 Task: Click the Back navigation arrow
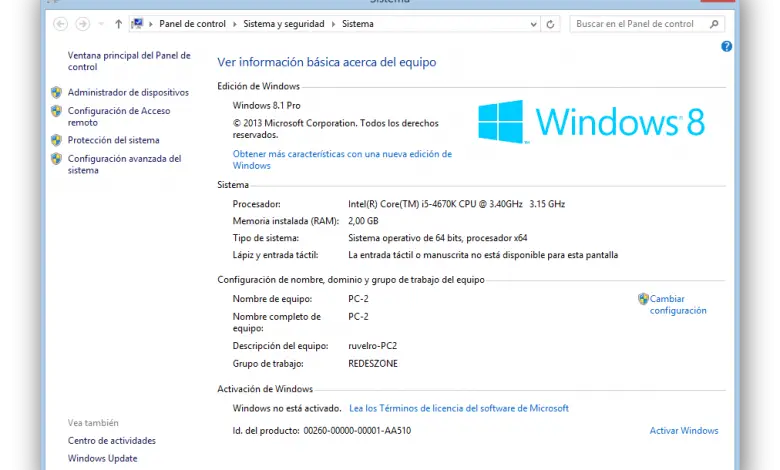pos(60,24)
